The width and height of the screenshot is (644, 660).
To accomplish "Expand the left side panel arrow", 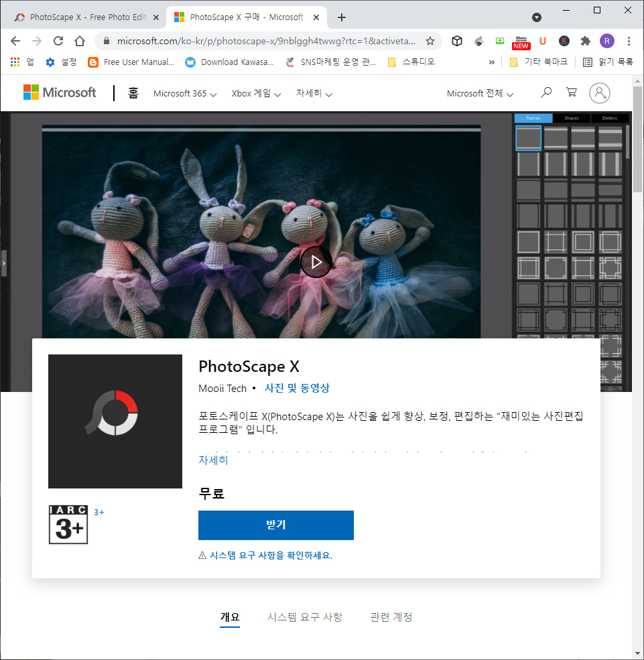I will (x=4, y=263).
